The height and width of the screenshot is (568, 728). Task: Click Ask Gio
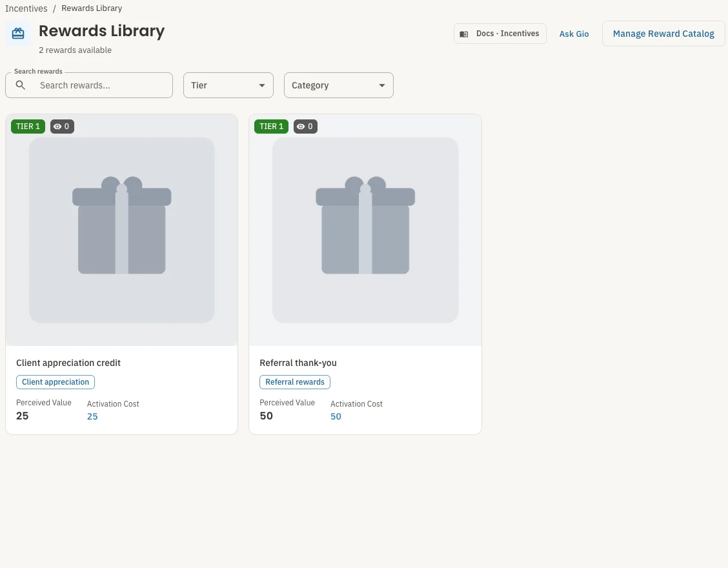[x=574, y=34]
